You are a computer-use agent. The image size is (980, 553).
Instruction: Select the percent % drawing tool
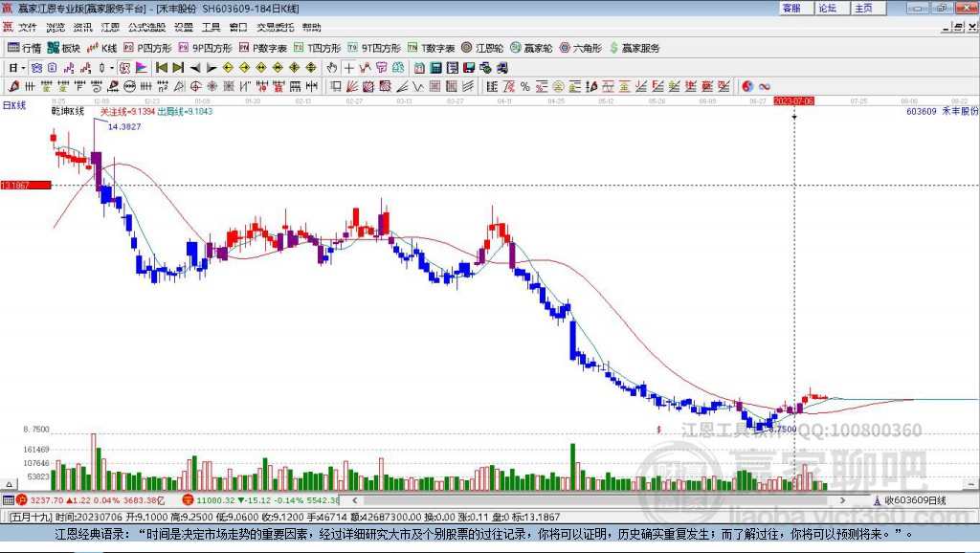point(525,86)
